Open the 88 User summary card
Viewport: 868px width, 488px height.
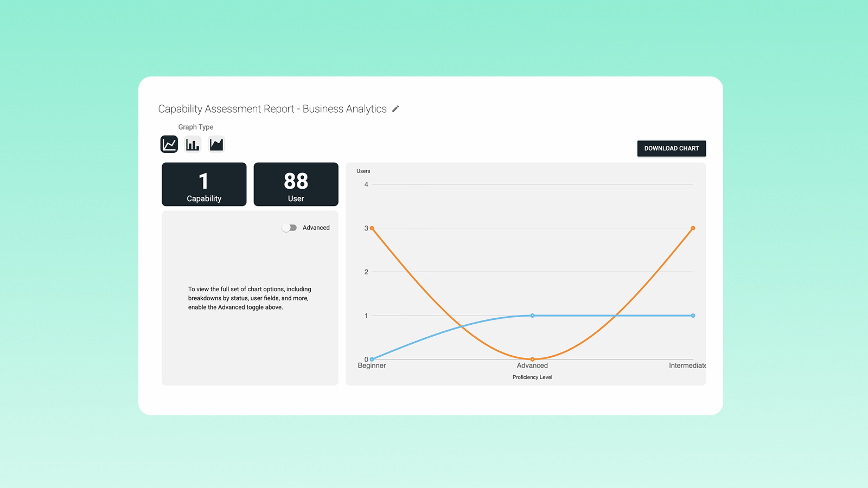pos(296,184)
